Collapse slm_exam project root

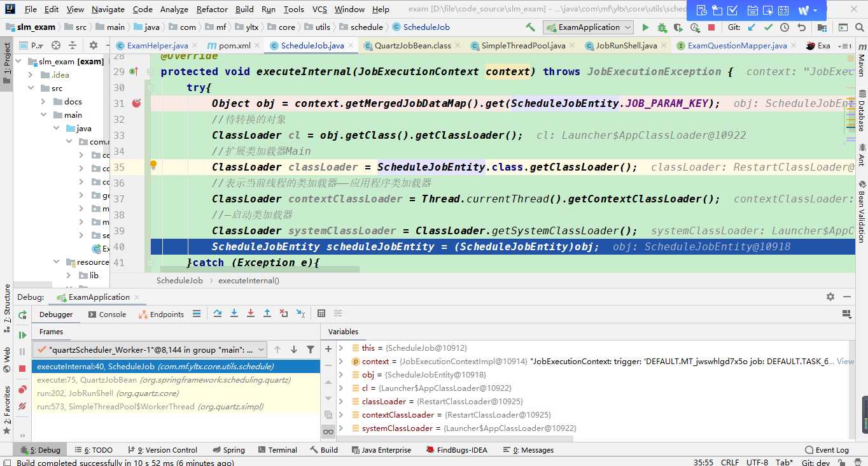[18, 61]
